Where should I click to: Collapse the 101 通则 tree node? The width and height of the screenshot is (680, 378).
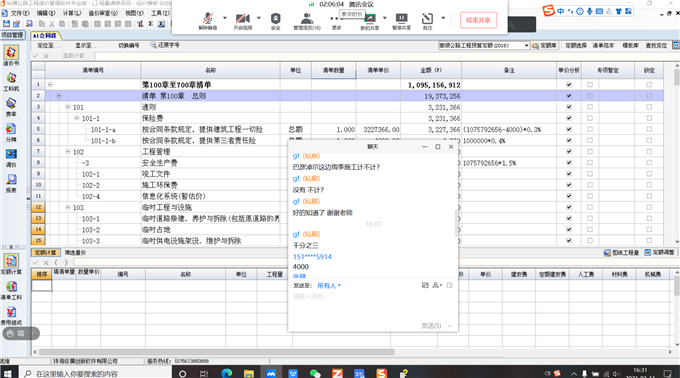[x=68, y=107]
